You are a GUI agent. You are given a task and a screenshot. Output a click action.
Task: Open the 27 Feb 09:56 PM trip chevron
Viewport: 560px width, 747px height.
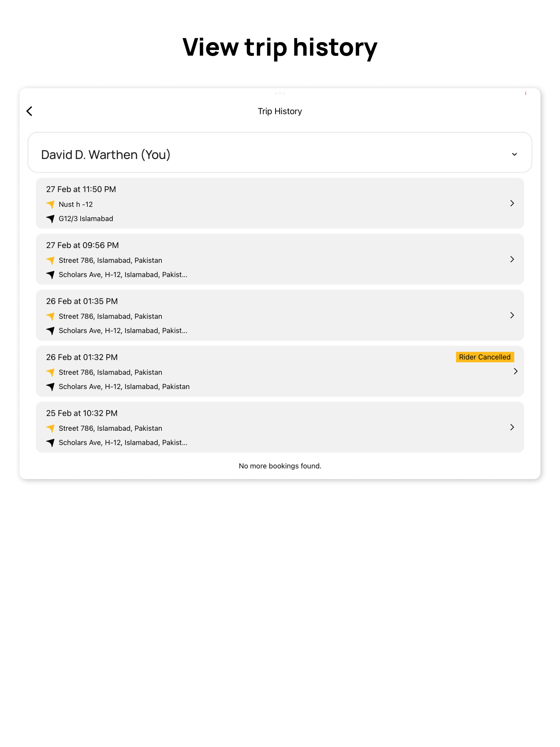(x=512, y=259)
